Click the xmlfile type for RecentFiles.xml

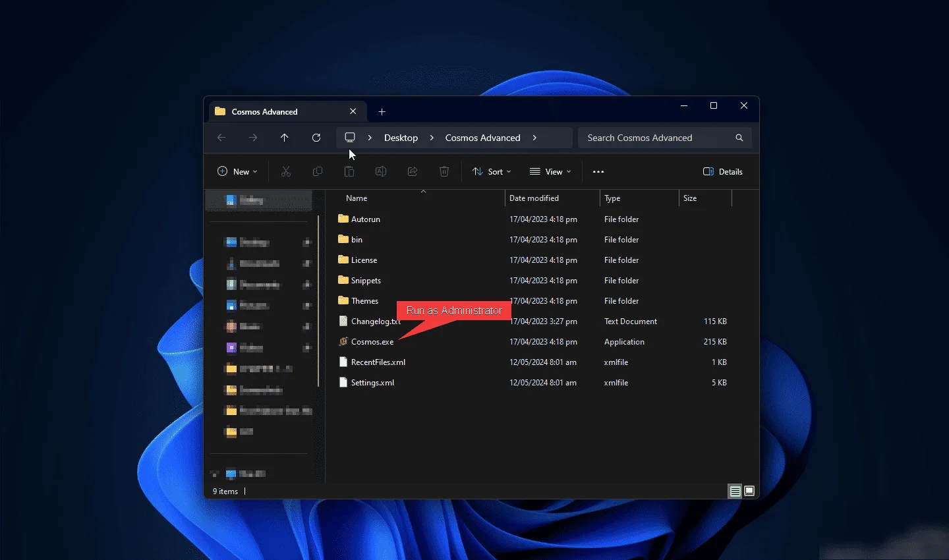[616, 362]
